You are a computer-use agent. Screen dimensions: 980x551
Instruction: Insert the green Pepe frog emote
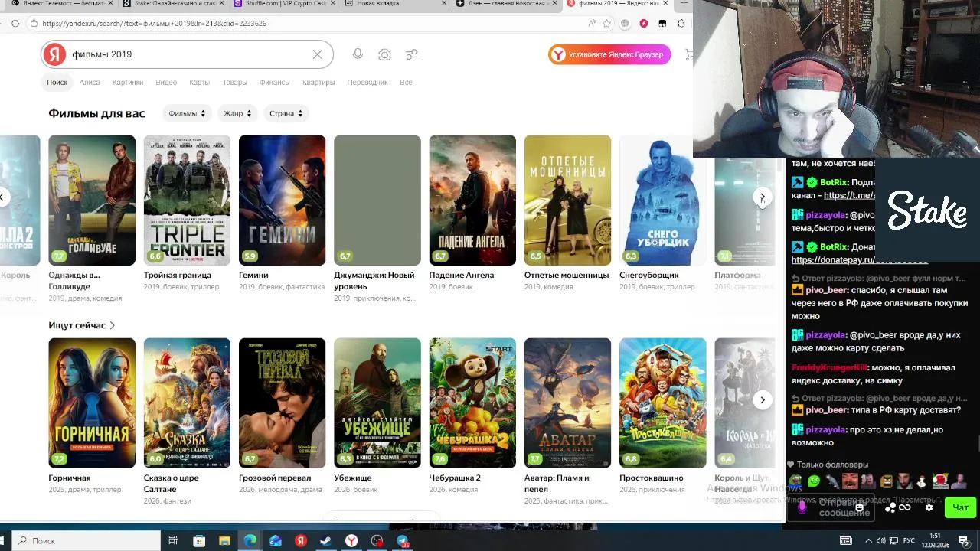[x=797, y=481]
